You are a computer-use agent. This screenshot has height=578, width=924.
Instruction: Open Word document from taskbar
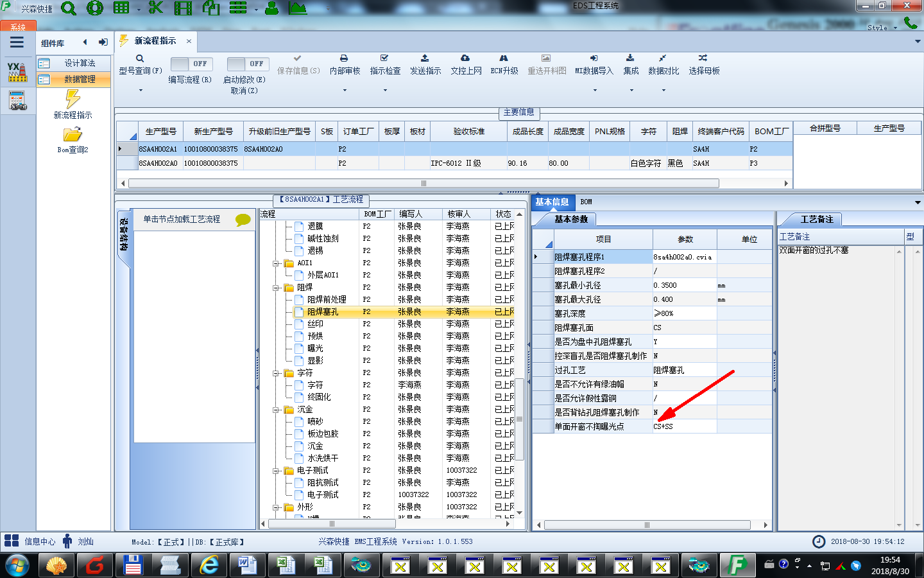point(246,566)
